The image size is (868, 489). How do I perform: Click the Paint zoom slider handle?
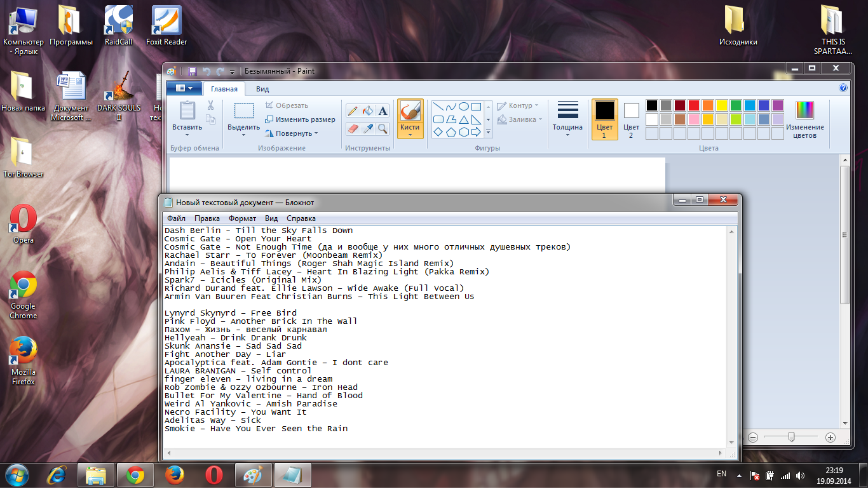click(792, 437)
